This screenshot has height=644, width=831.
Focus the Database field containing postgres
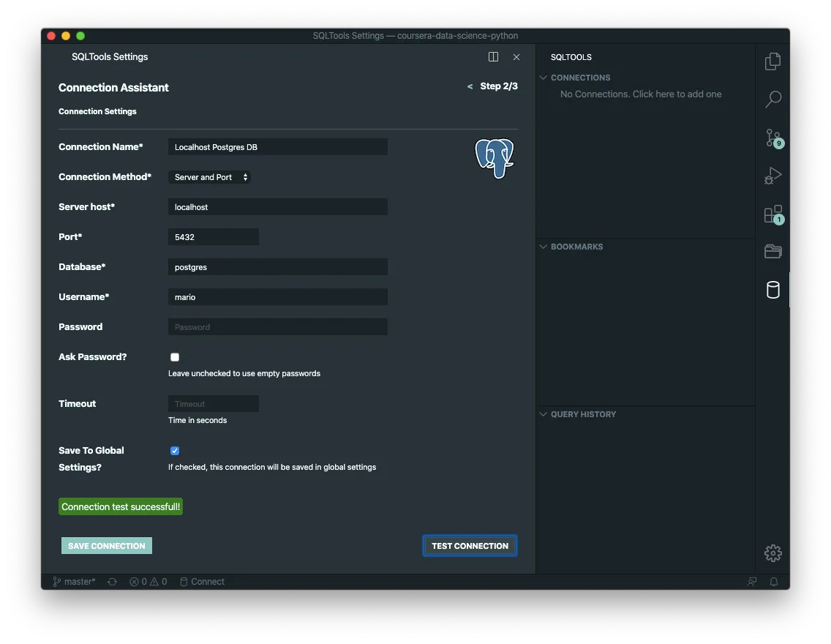coord(278,266)
